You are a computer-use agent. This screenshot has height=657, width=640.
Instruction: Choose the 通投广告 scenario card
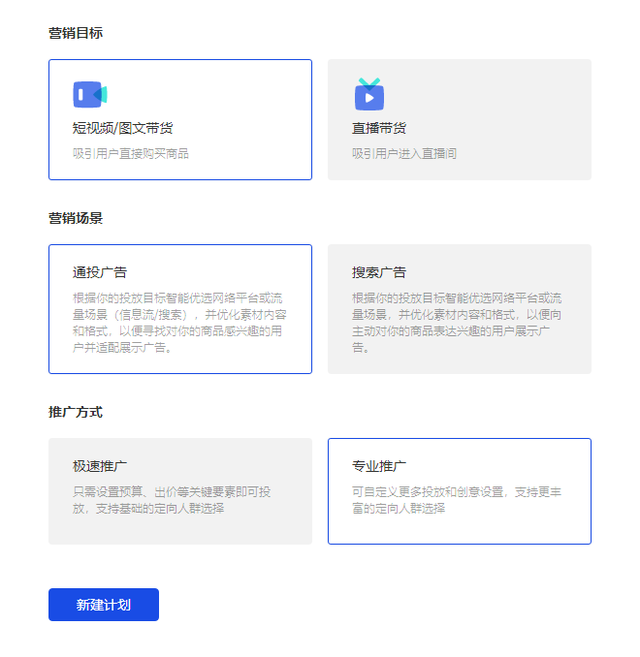coord(180,309)
